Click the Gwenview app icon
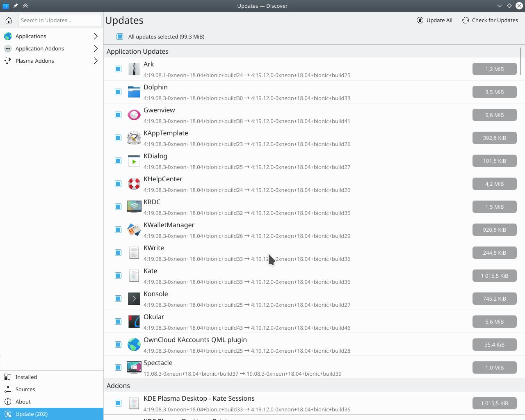The image size is (525, 420). pyautogui.click(x=134, y=115)
